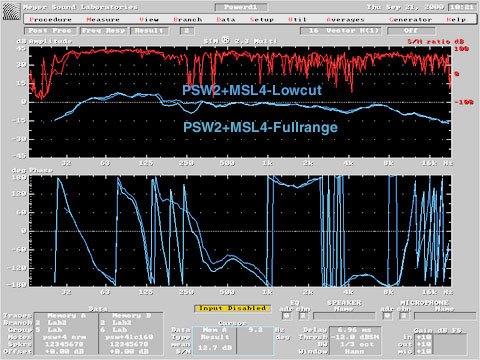Click the Thresh -12.0 dBSN value
Image resolution: width=480 pixels, height=360 pixels.
click(x=354, y=337)
